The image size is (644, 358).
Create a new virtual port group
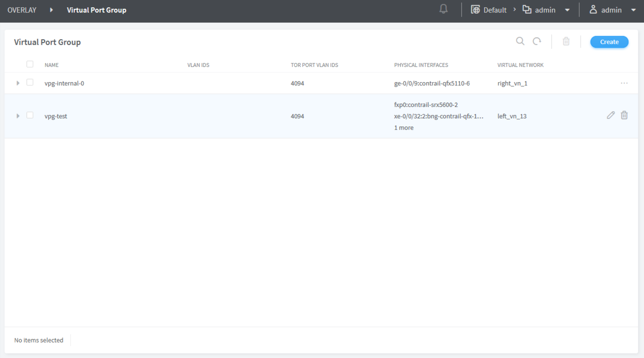[609, 42]
